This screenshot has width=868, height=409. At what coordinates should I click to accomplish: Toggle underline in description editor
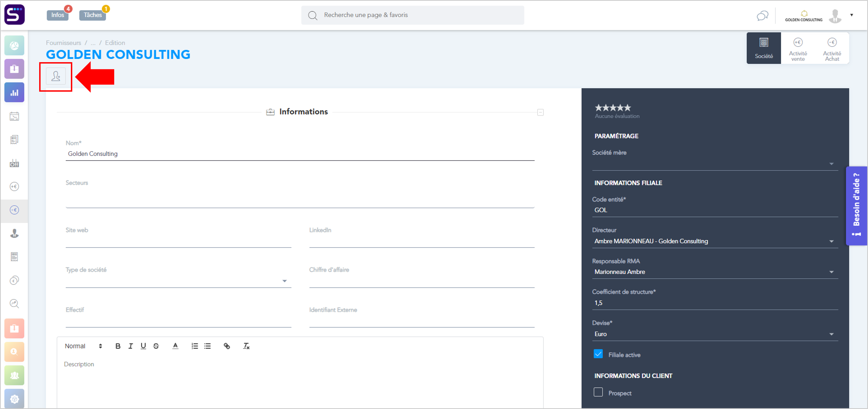tap(143, 346)
